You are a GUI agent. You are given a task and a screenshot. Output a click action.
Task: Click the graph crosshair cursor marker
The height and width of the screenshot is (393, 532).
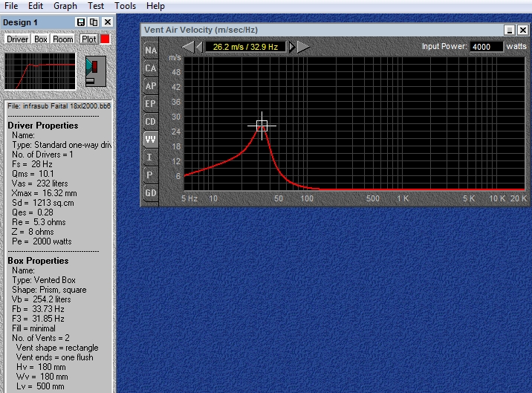click(x=262, y=126)
